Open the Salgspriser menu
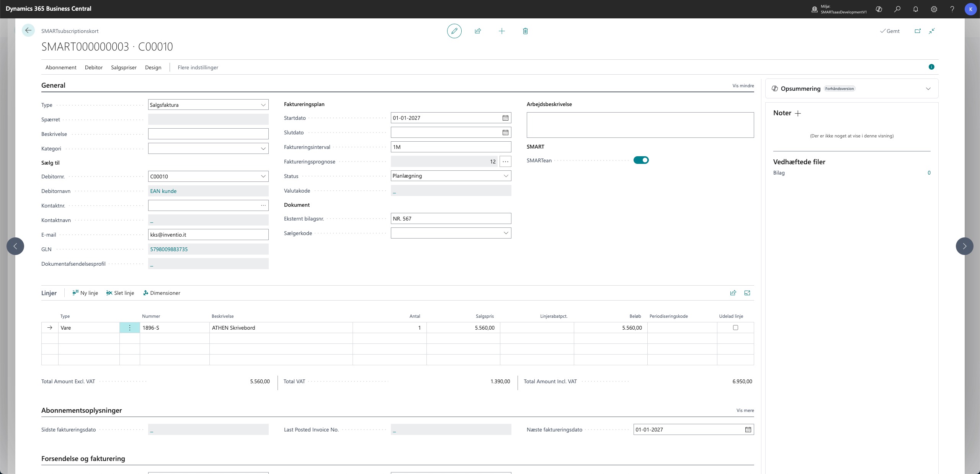The width and height of the screenshot is (980, 474). pyautogui.click(x=124, y=67)
